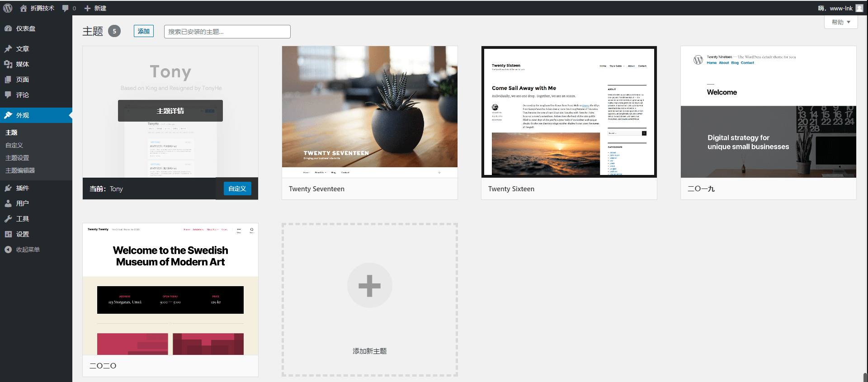Click the blue 自定义 button on Tony card
The width and height of the screenshot is (868, 382).
click(x=237, y=189)
